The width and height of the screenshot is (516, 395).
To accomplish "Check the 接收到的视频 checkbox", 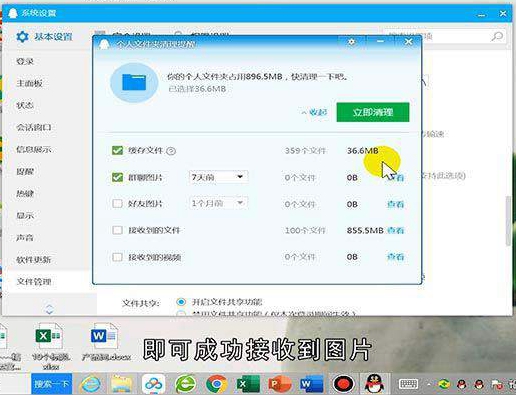I will [117, 257].
